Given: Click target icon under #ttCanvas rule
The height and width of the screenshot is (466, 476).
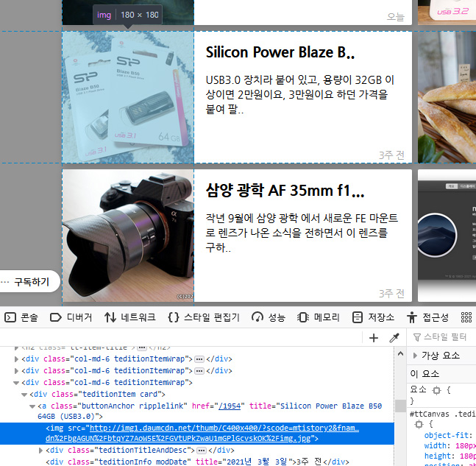Looking at the screenshot, I should tap(419, 424).
